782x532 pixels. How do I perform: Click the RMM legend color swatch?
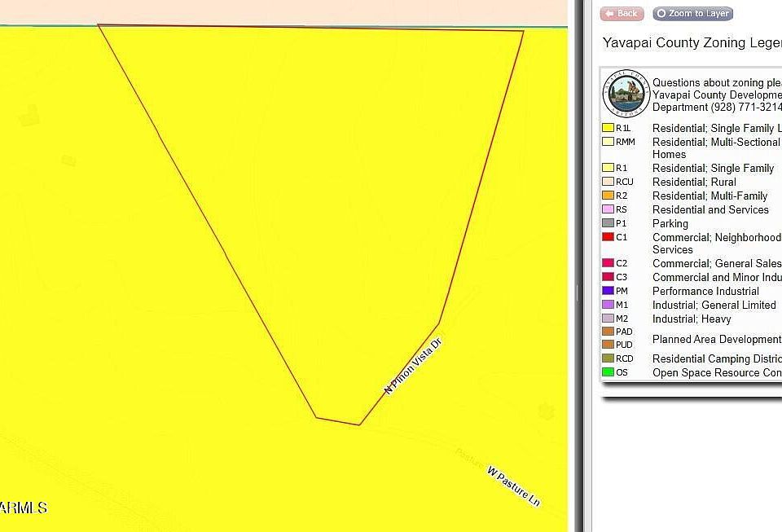coord(608,142)
